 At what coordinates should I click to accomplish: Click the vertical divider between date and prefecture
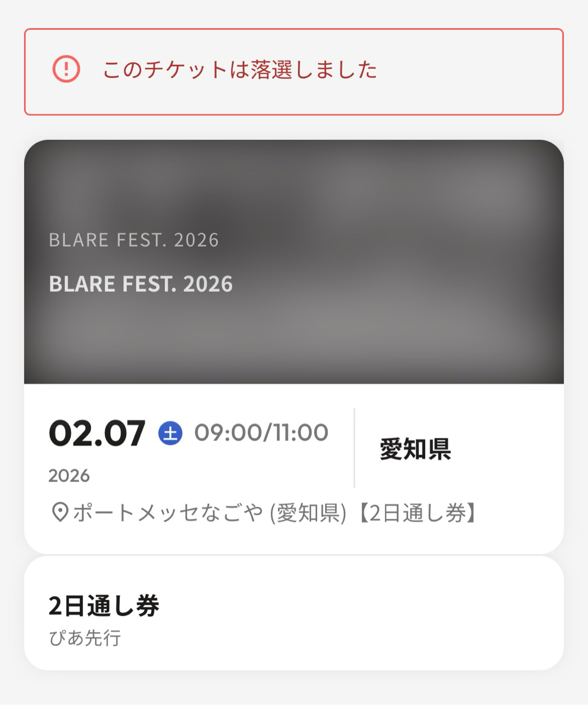(354, 448)
